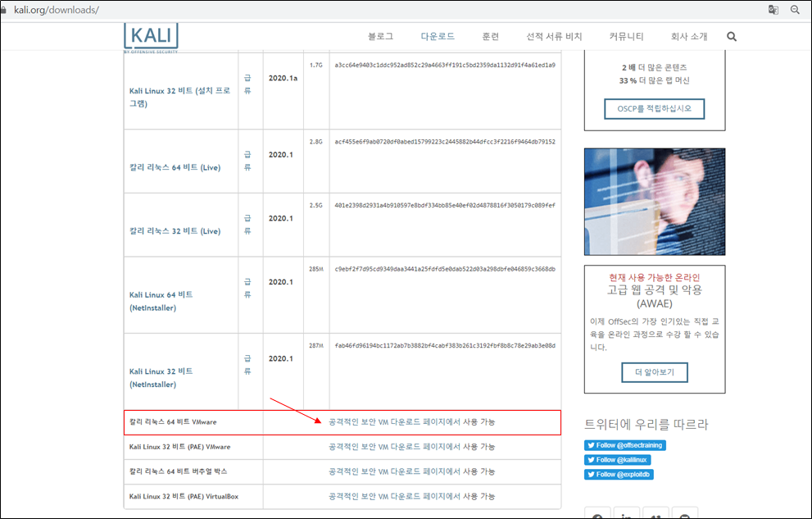
Task: Follow @exploitdb on Twitter
Action: coord(619,475)
